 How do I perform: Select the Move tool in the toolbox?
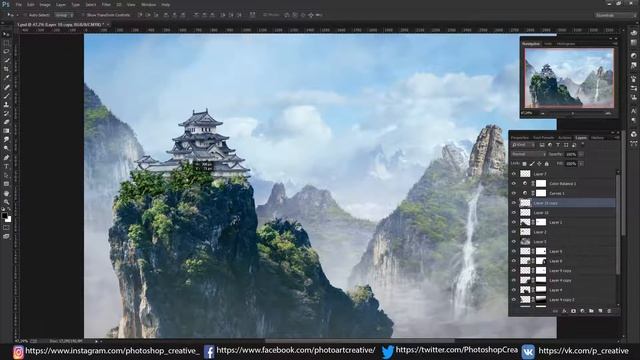tap(6, 34)
